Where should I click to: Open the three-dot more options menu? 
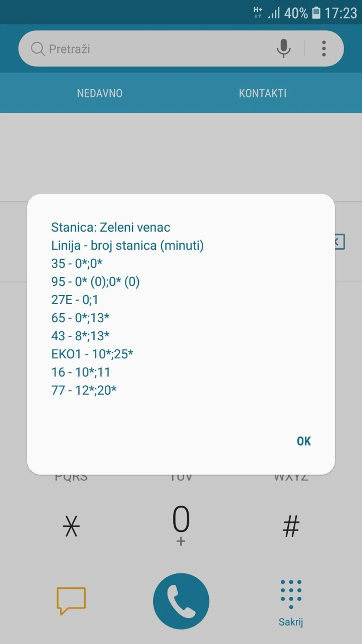[324, 49]
